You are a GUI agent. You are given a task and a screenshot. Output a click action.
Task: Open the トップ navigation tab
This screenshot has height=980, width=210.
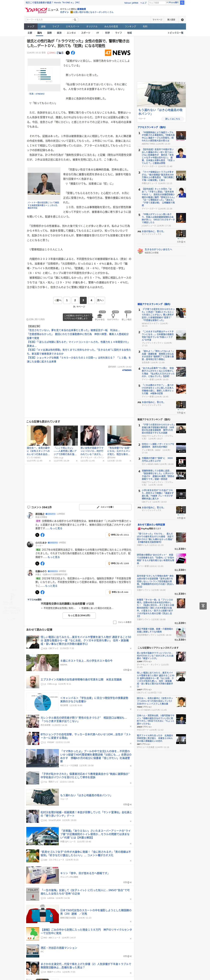point(31,27)
